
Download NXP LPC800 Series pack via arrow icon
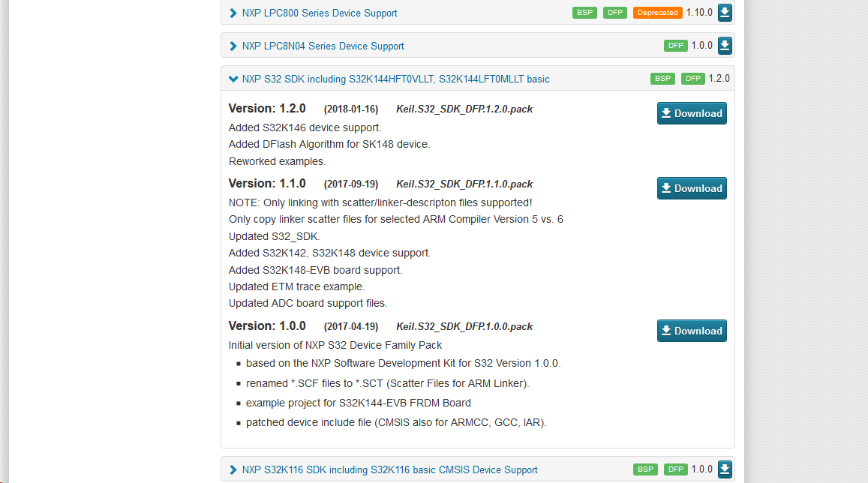725,13
